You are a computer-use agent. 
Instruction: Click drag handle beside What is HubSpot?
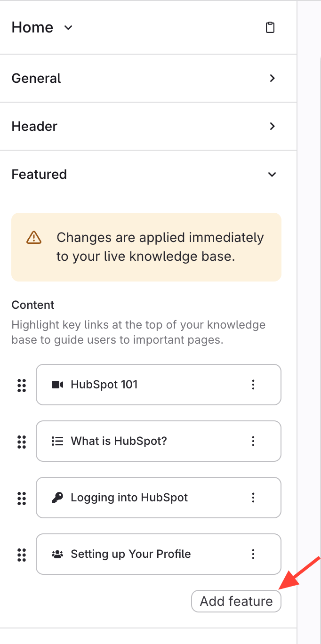coord(21,442)
